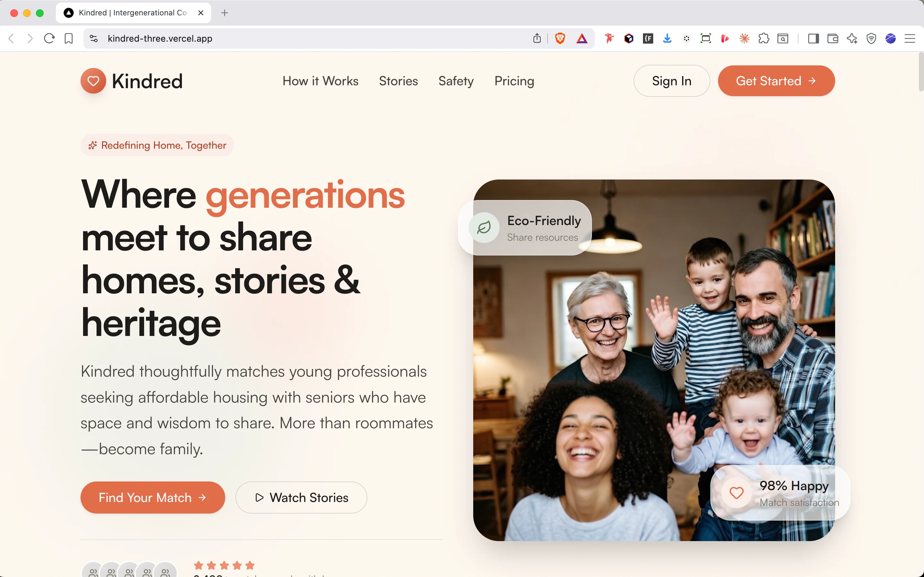The height and width of the screenshot is (577, 924).
Task: Go to the Pricing nav link
Action: coord(514,81)
